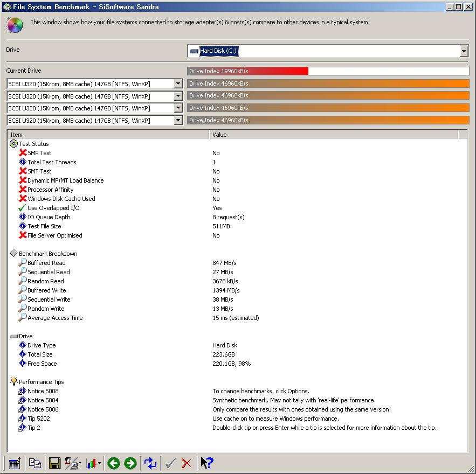This screenshot has width=476, height=474.
Task: Open the Options table icon in toolbar
Action: point(15,463)
